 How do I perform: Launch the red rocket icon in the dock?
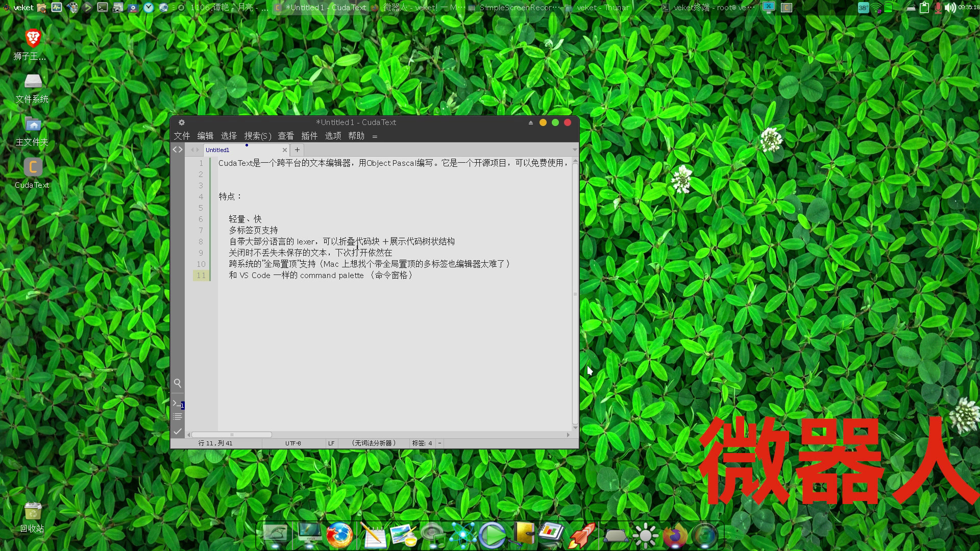click(x=582, y=536)
